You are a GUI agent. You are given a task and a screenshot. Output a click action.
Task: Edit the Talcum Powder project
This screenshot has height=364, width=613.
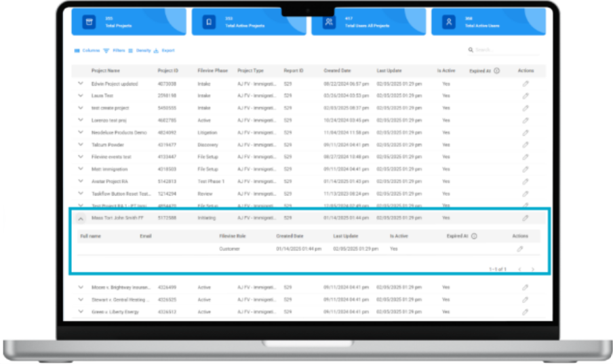coord(526,144)
